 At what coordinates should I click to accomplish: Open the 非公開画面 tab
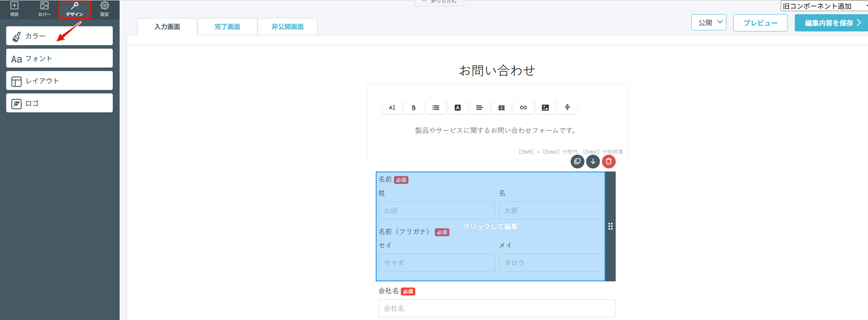[x=287, y=27]
